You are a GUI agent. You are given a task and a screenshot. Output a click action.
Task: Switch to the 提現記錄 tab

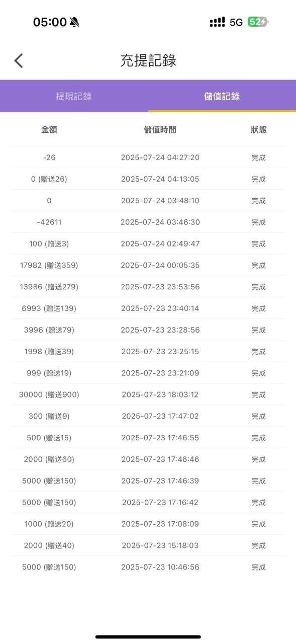pyautogui.click(x=74, y=96)
